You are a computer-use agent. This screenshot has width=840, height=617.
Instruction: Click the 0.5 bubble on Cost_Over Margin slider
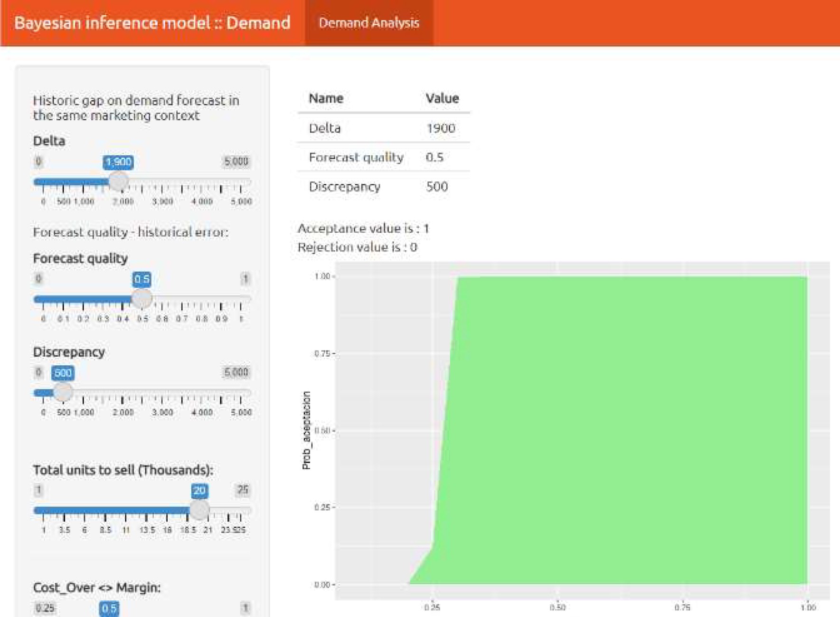[x=109, y=608]
